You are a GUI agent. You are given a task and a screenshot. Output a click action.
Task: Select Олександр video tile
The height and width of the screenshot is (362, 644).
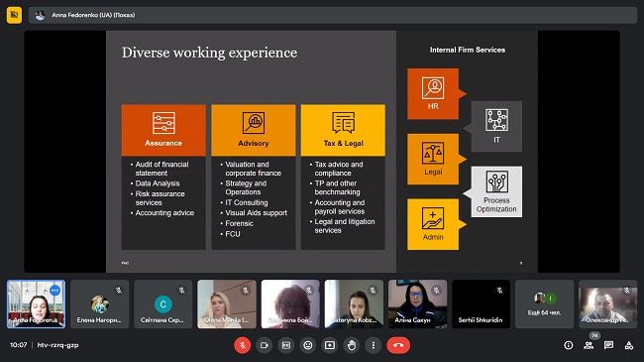coord(608,304)
